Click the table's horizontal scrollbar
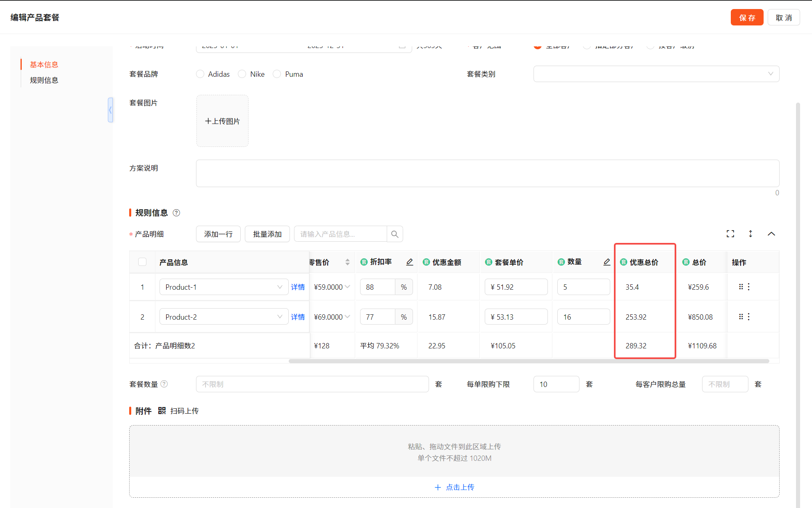 tap(528, 361)
